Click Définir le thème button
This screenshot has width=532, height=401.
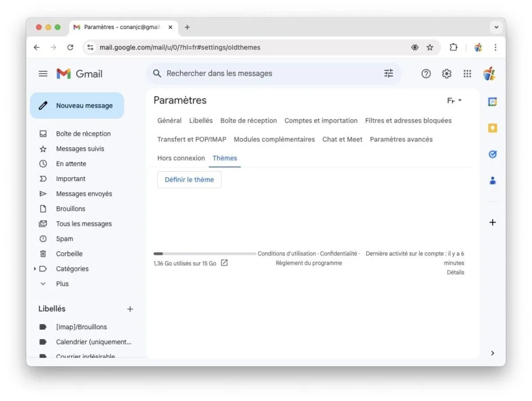[189, 179]
